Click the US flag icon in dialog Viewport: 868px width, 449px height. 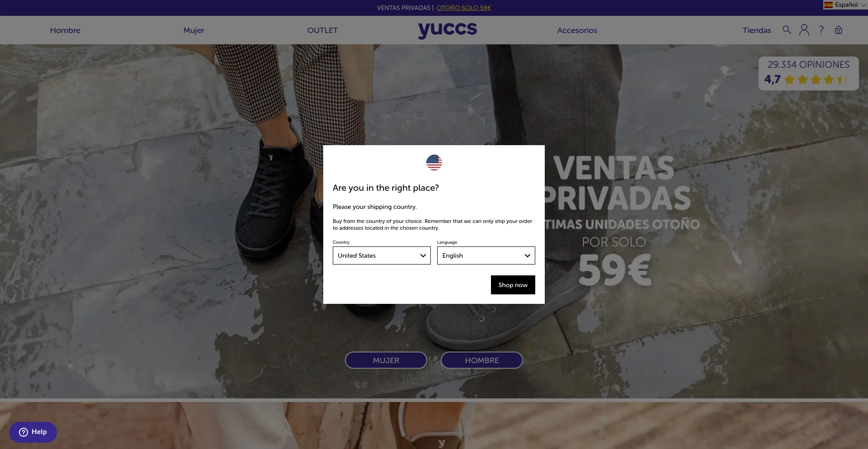434,162
